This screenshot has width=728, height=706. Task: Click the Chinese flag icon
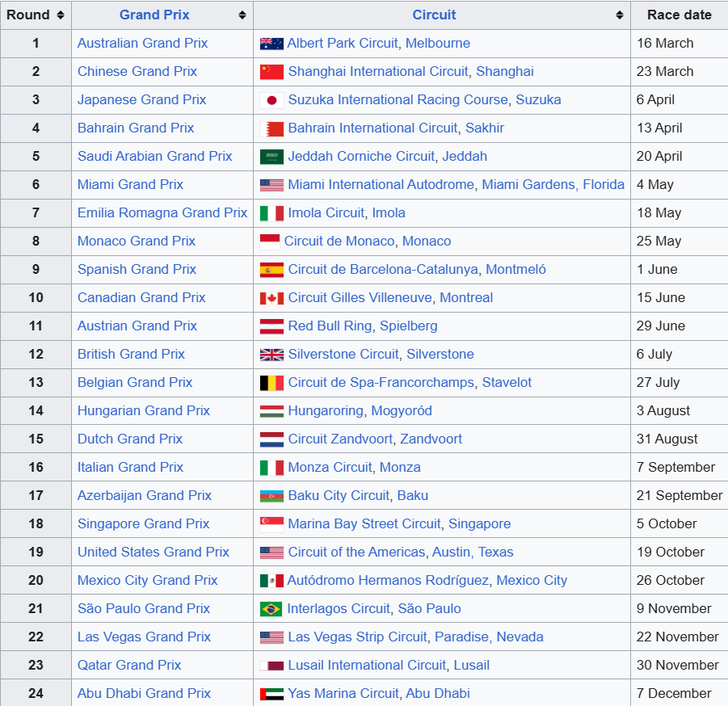point(271,72)
